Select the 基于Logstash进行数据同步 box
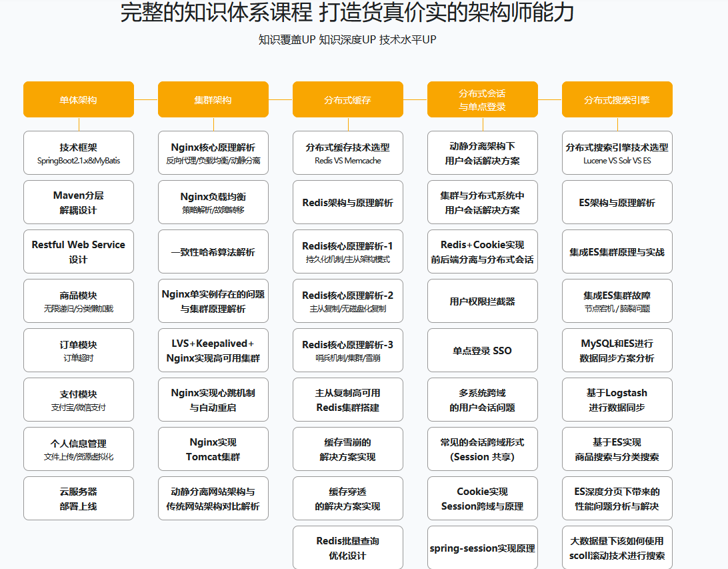The height and width of the screenshot is (569, 728). [x=617, y=400]
